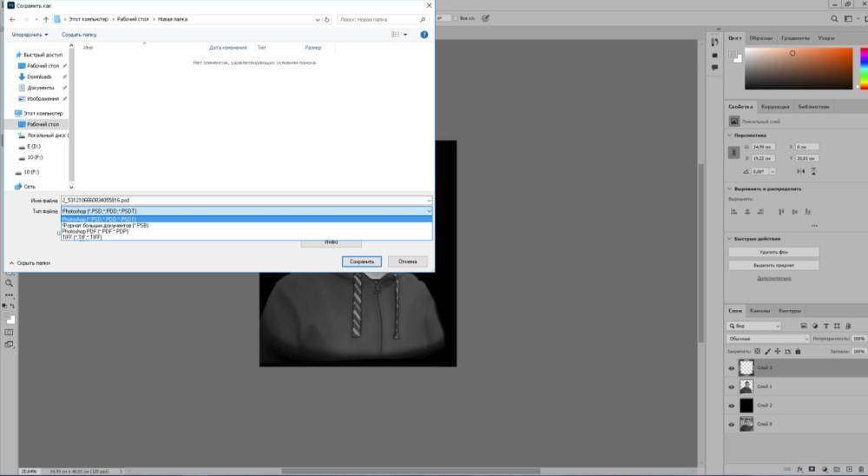Click the help icon in the save dialog
Viewport: 868px width, 476px height.
(x=424, y=35)
